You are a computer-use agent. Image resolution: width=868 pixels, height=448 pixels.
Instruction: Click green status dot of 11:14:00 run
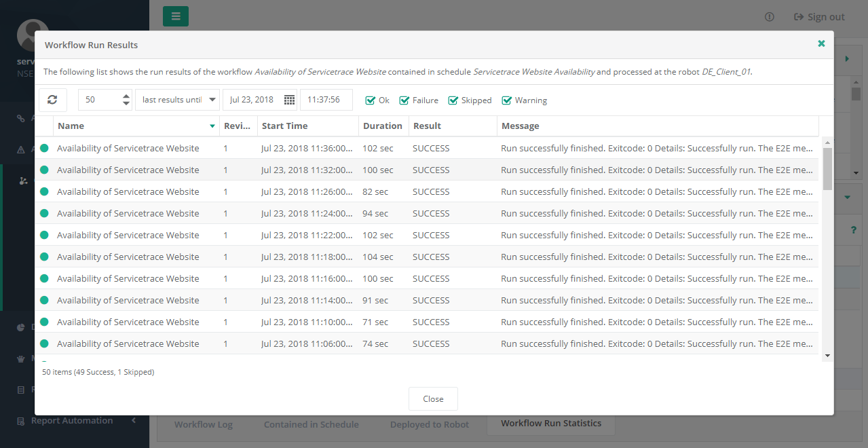tap(45, 300)
